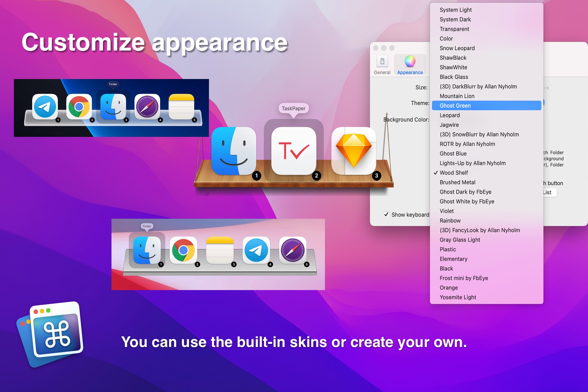Choose the Gray Glass Light theme

(x=487, y=240)
